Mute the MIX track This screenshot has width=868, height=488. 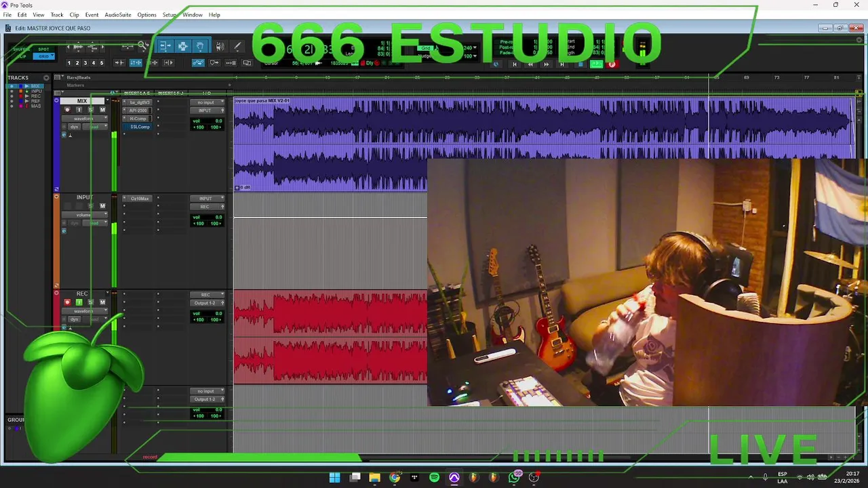(x=102, y=110)
